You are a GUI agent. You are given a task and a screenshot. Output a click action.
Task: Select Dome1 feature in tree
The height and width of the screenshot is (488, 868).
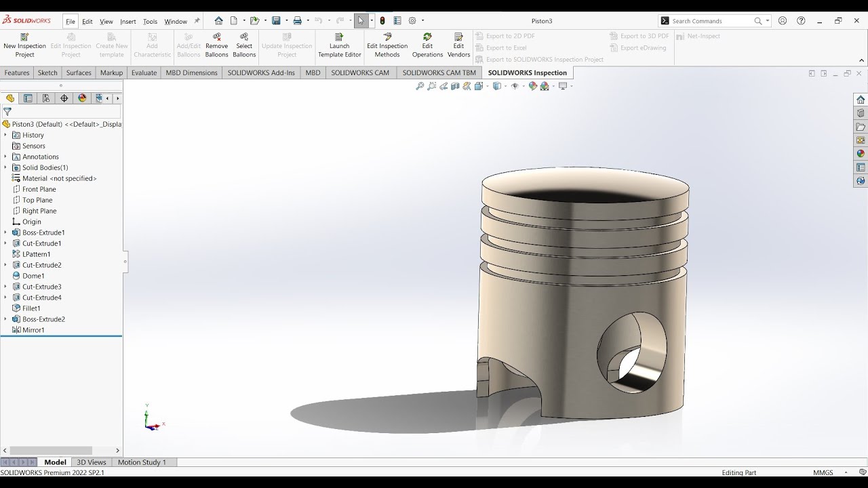(33, 276)
